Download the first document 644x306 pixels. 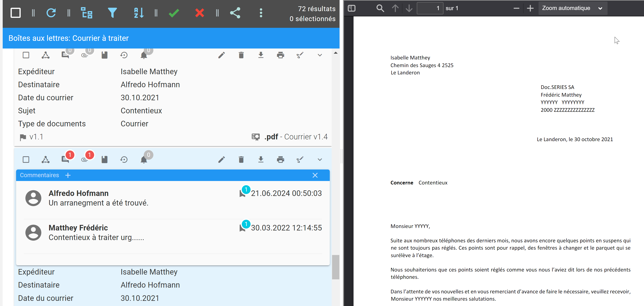pos(261,55)
